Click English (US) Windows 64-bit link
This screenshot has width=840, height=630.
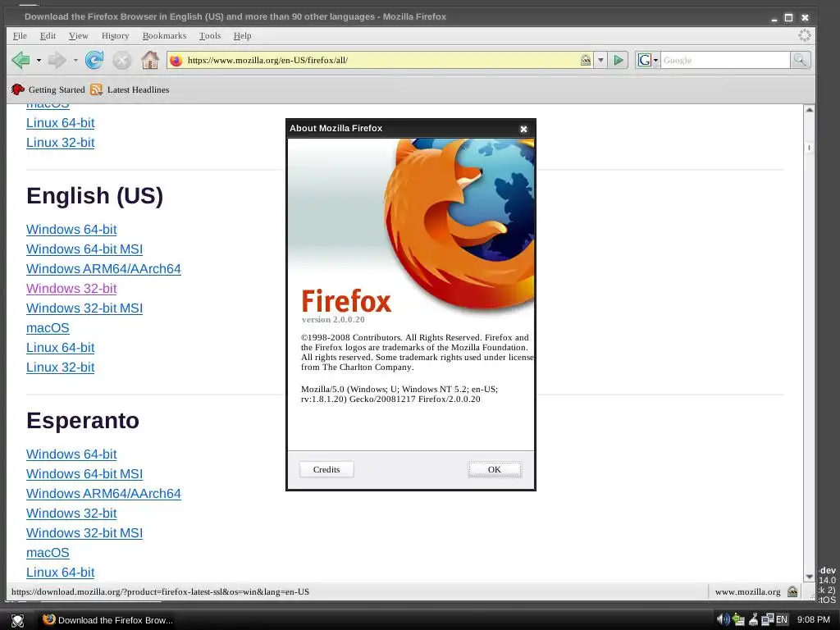tap(71, 230)
